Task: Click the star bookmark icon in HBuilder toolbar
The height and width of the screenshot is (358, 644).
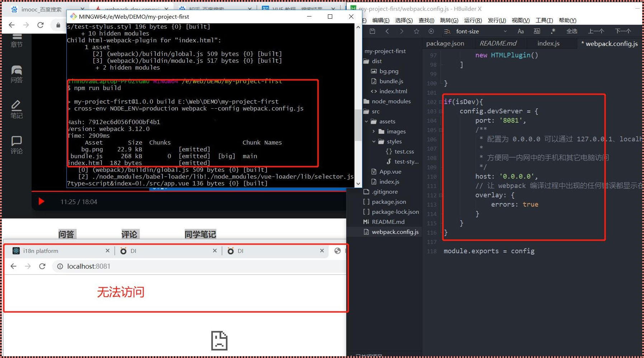Action: point(416,31)
